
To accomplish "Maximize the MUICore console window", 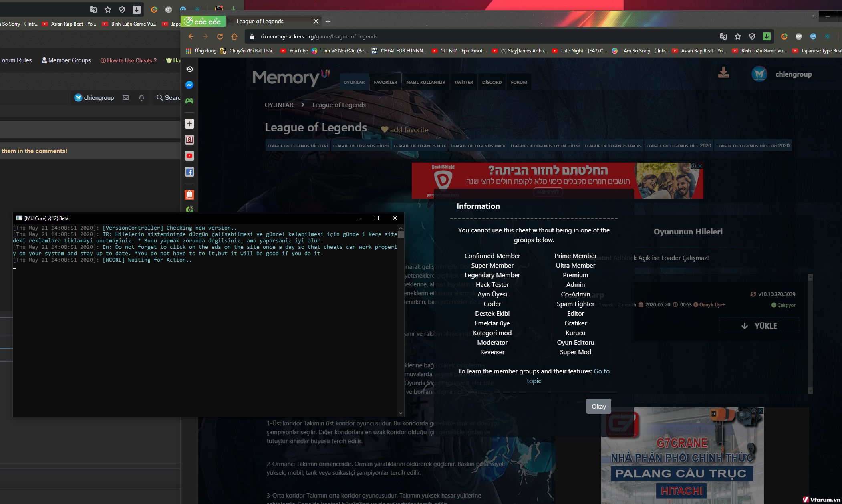I will point(377,218).
